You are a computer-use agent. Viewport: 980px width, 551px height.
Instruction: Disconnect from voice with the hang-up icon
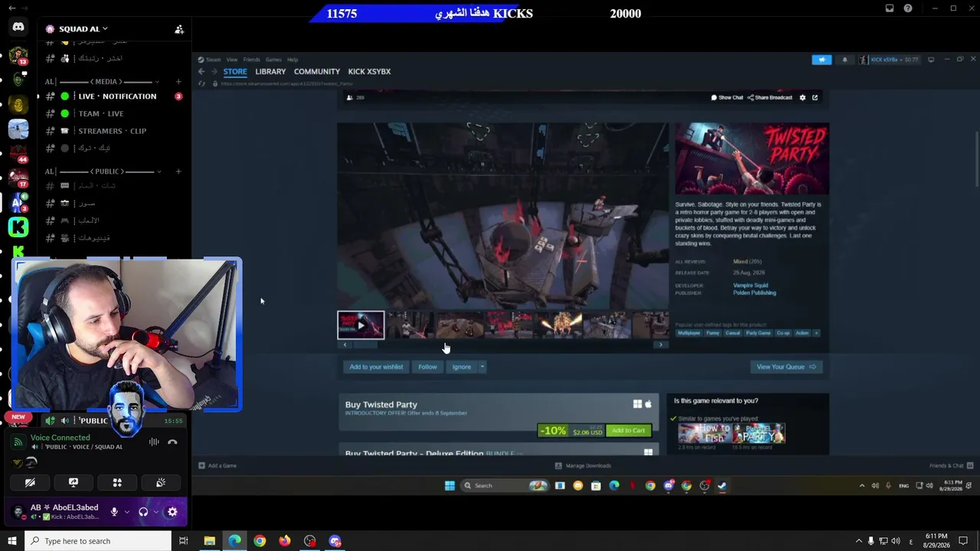172,442
